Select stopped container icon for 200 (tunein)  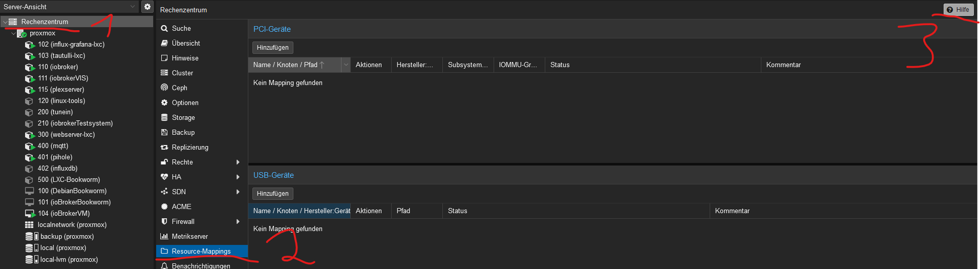tap(29, 112)
